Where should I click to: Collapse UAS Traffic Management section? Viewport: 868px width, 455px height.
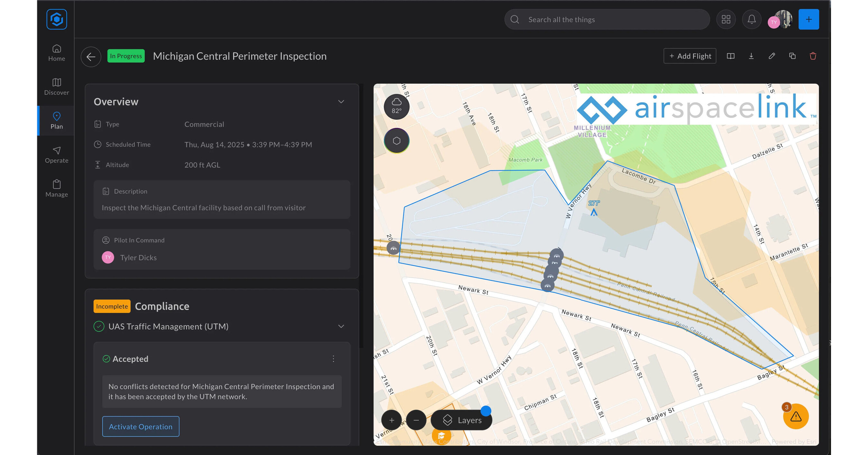(x=341, y=326)
